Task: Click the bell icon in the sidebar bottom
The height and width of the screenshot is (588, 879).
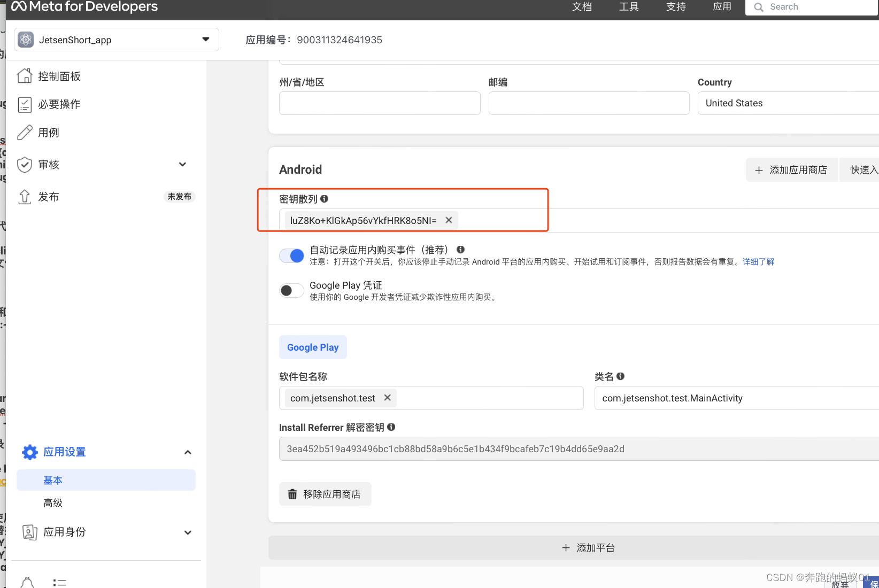Action: tap(27, 582)
